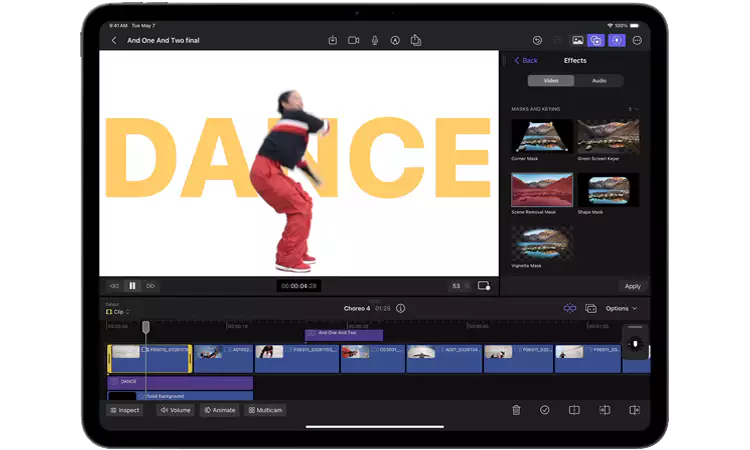
Task: Select the A001_0326134 timeline clip
Action: [x=444, y=359]
